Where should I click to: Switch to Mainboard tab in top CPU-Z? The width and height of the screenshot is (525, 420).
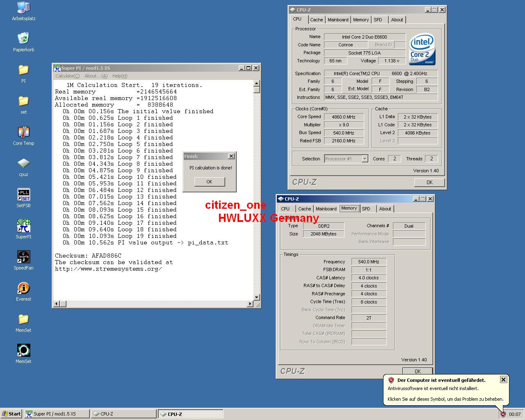coord(338,20)
